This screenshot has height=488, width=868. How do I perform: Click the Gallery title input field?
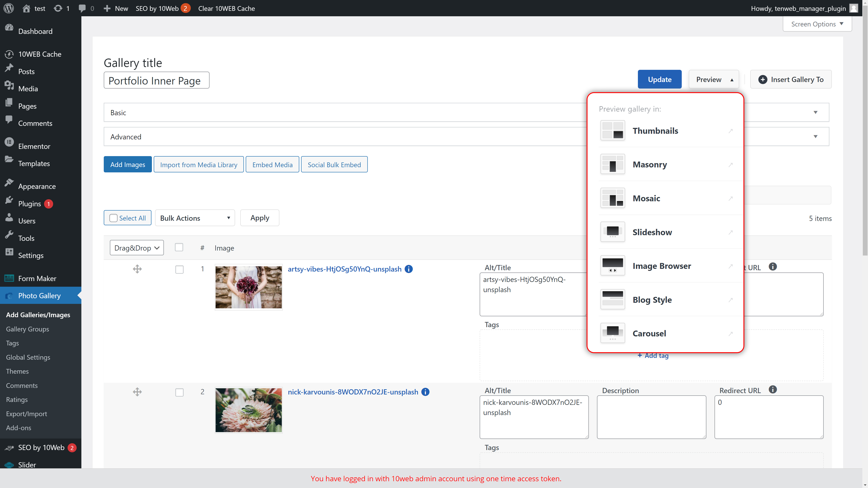[x=156, y=80]
